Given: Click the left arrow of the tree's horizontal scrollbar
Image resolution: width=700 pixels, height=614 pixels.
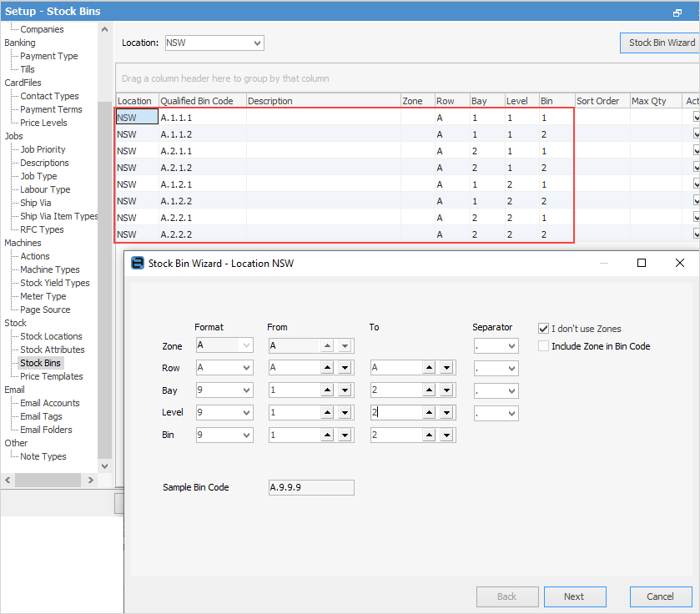Looking at the screenshot, I should pos(8,481).
